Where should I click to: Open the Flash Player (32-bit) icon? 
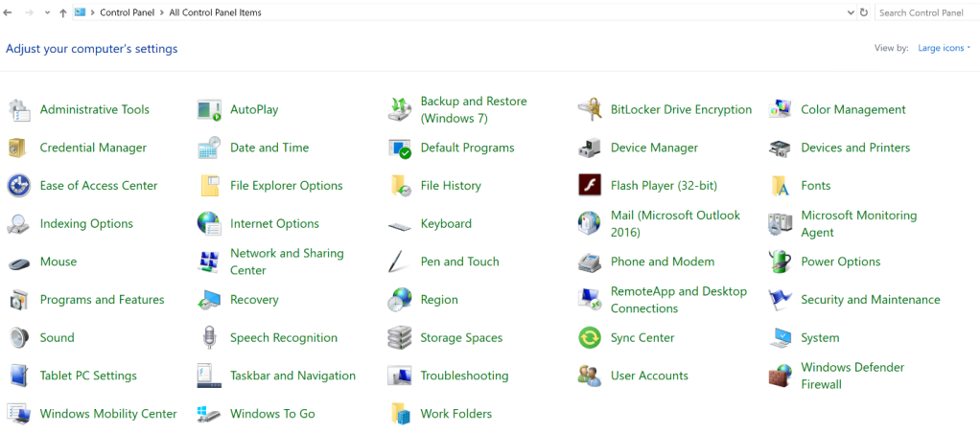tap(590, 185)
